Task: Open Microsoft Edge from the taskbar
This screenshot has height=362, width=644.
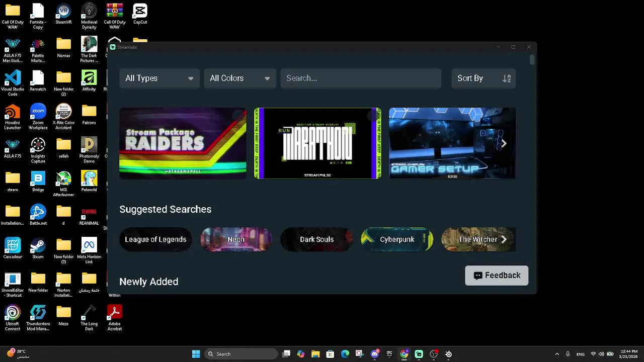Action: tap(345, 354)
